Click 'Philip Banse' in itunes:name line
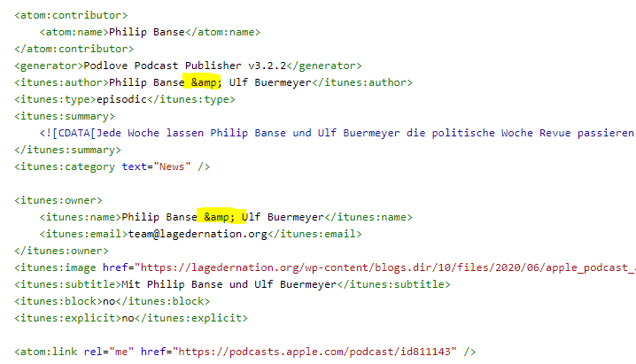Screen dimensions: 636x364 coord(159,217)
